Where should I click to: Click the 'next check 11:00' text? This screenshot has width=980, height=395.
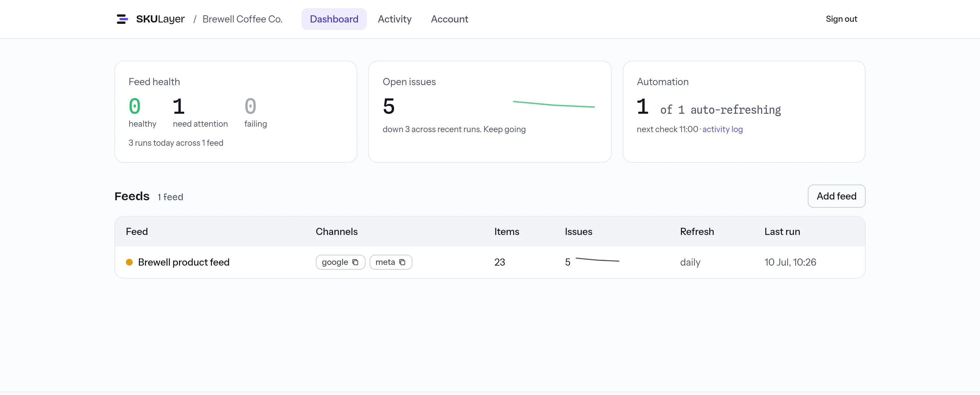point(667,129)
